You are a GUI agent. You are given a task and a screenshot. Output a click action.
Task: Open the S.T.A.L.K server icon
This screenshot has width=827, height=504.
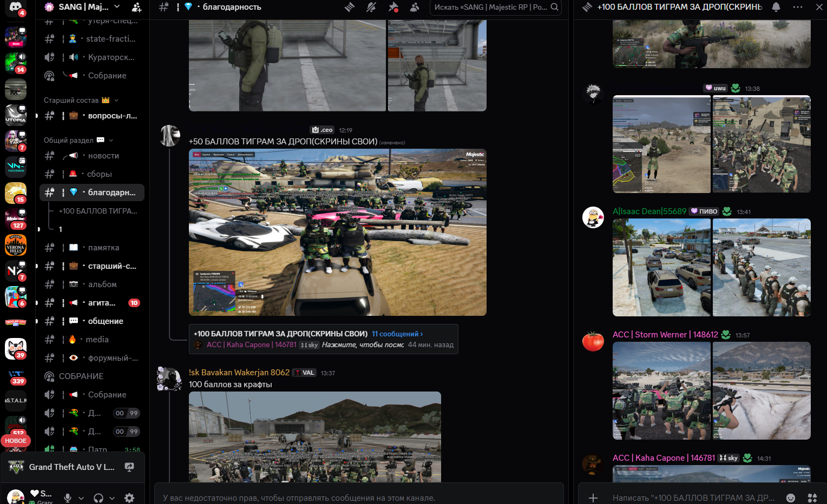tap(16, 401)
